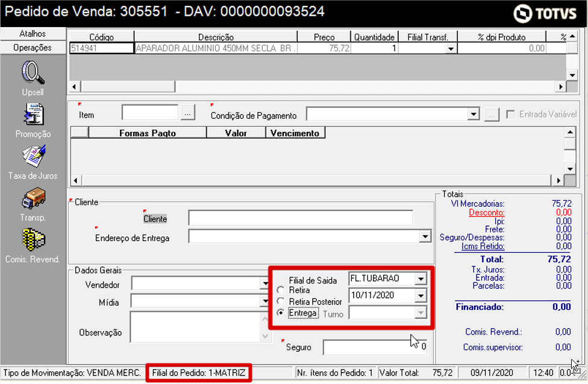Click the Preço column header
588x384 pixels.
pos(324,37)
